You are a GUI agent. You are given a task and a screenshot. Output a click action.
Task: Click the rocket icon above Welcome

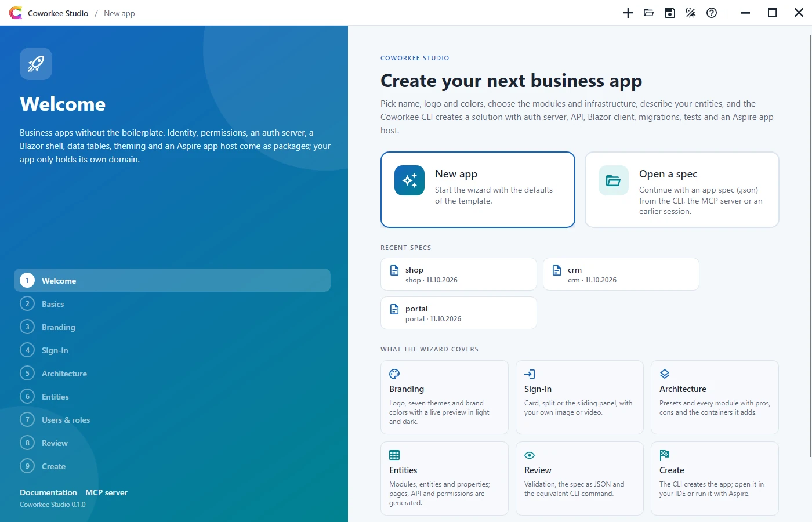pos(36,64)
